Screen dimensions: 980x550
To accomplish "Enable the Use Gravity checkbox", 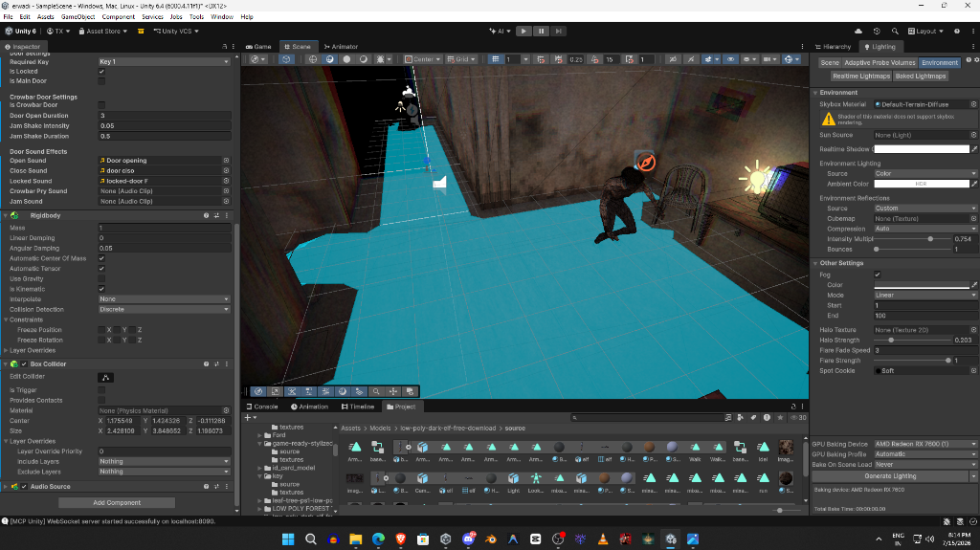I will point(101,278).
